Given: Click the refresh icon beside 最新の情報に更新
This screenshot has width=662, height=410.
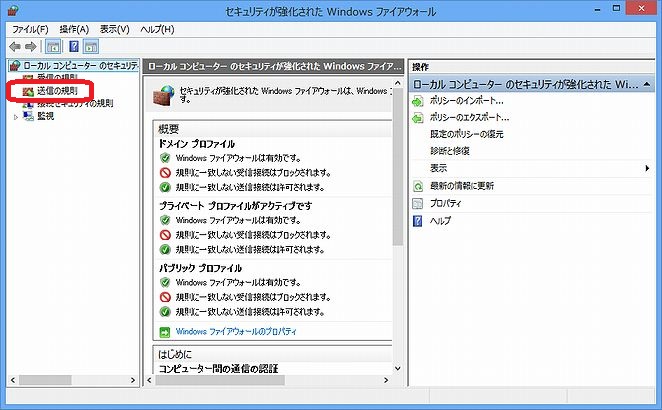Looking at the screenshot, I should pyautogui.click(x=418, y=186).
